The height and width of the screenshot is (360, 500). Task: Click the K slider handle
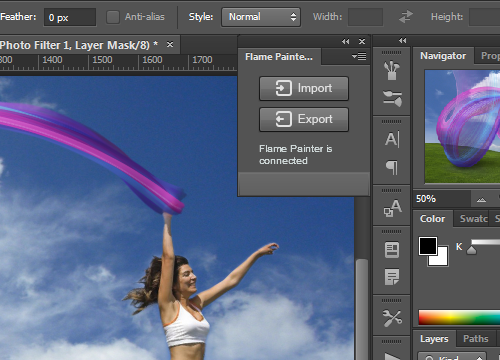(471, 250)
